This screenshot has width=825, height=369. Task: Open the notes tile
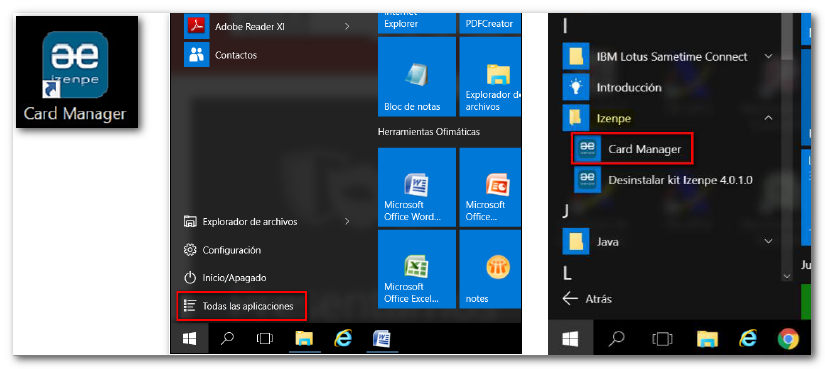[490, 269]
